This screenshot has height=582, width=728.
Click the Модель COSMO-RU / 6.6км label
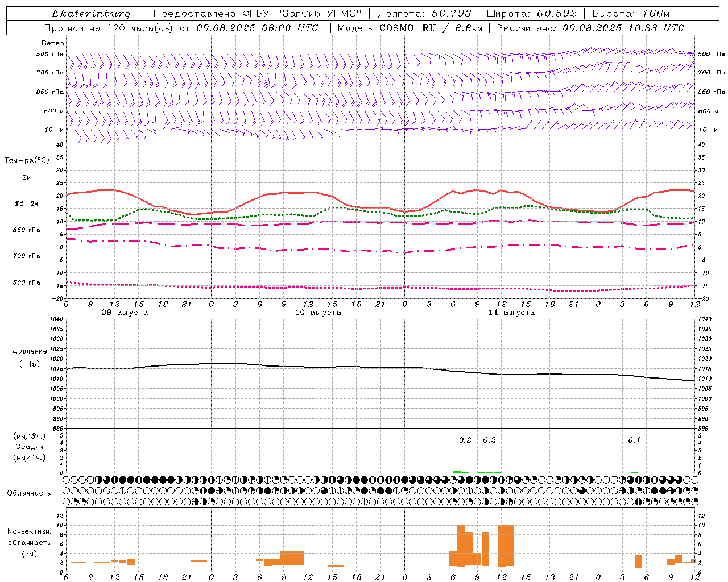click(410, 28)
